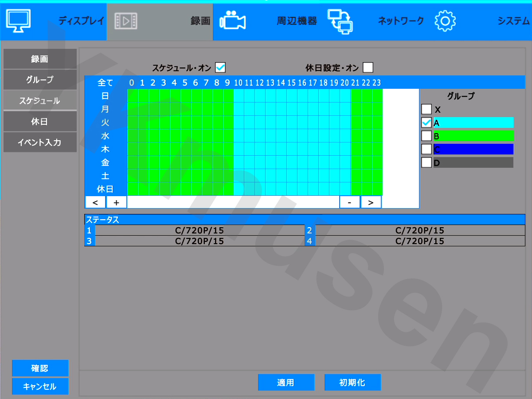Select the hour 9 column header
This screenshot has width=532, height=399.
click(227, 83)
